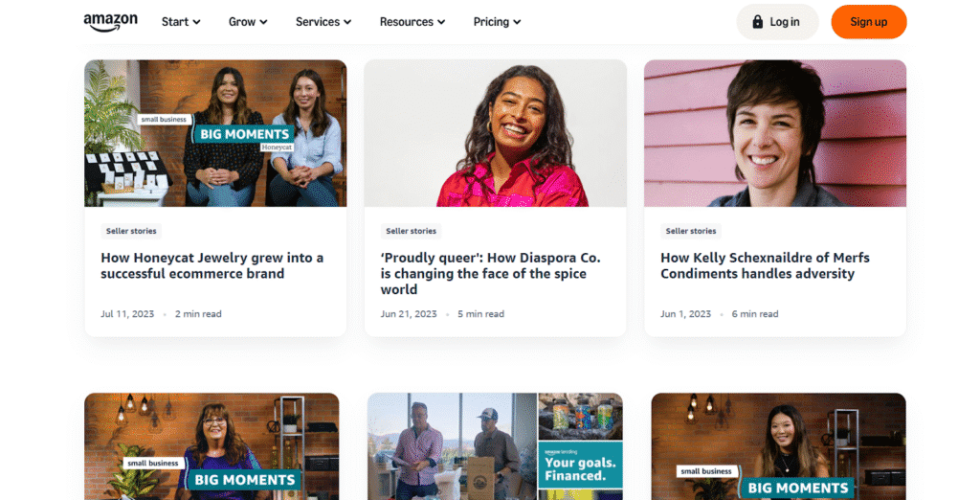Click the '6 min read' text
The height and width of the screenshot is (500, 980).
[x=755, y=314]
